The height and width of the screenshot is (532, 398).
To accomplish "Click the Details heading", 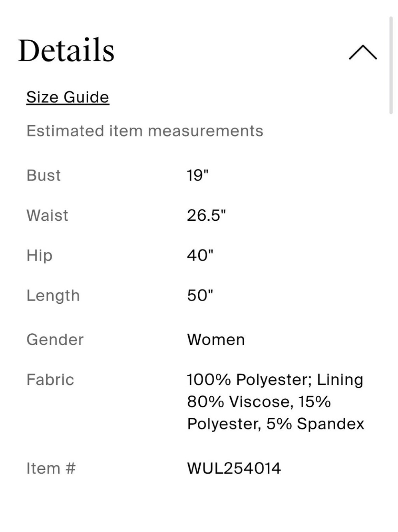I will 66,50.
